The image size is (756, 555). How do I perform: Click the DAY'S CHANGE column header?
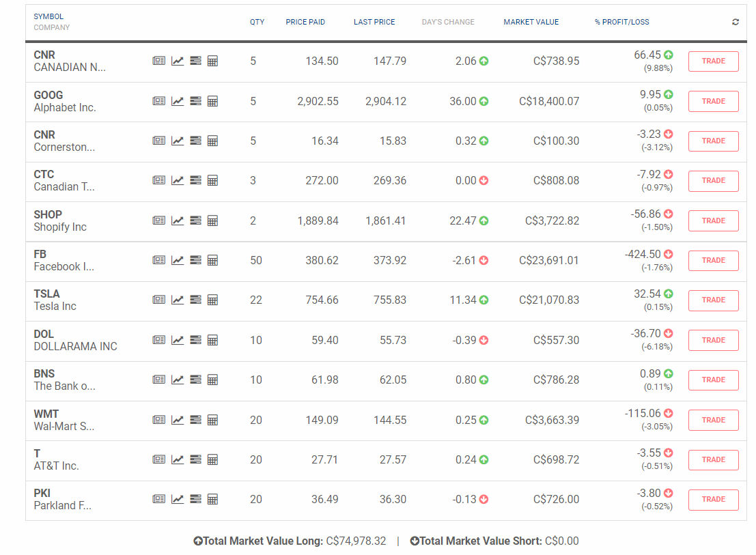point(448,22)
